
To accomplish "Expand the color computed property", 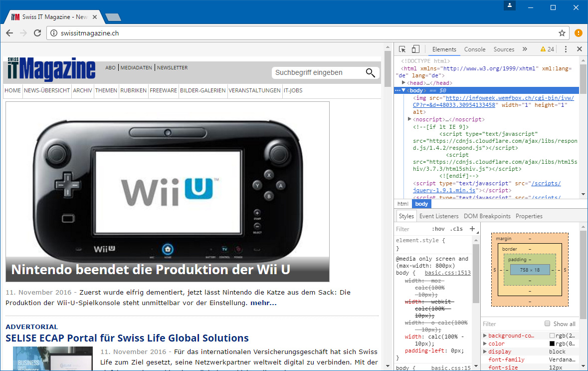I will 485,343.
